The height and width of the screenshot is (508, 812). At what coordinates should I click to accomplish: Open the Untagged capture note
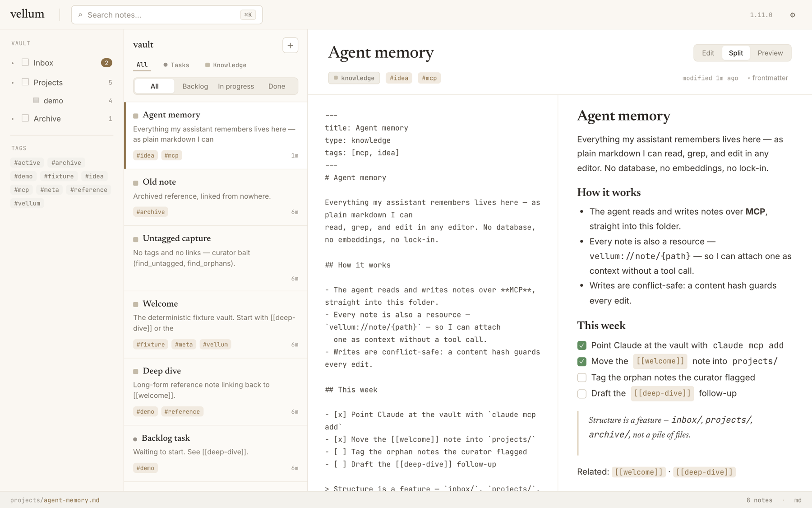click(x=216, y=258)
